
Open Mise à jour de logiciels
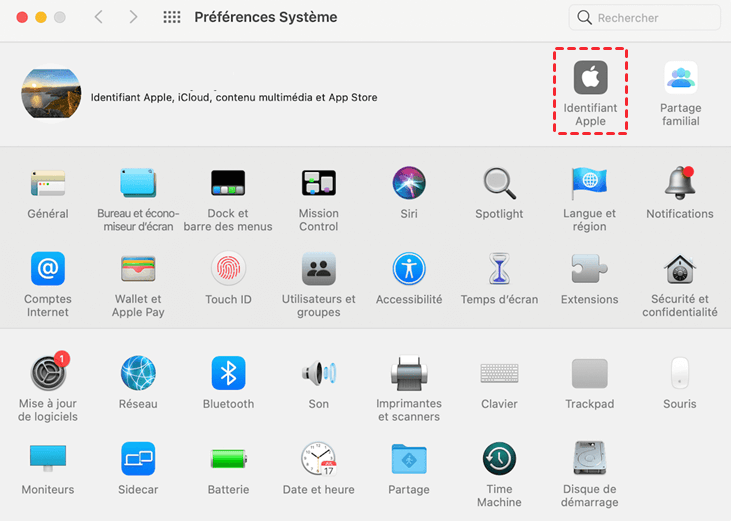coord(47,374)
